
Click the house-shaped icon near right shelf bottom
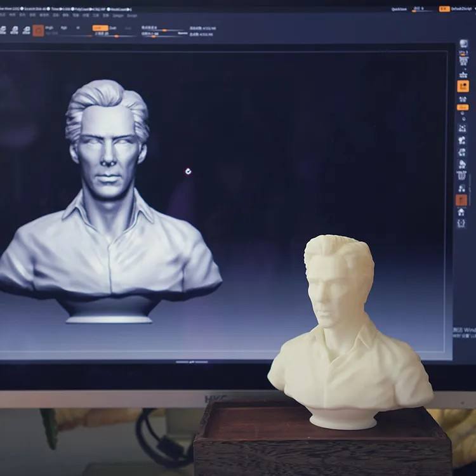click(x=461, y=211)
